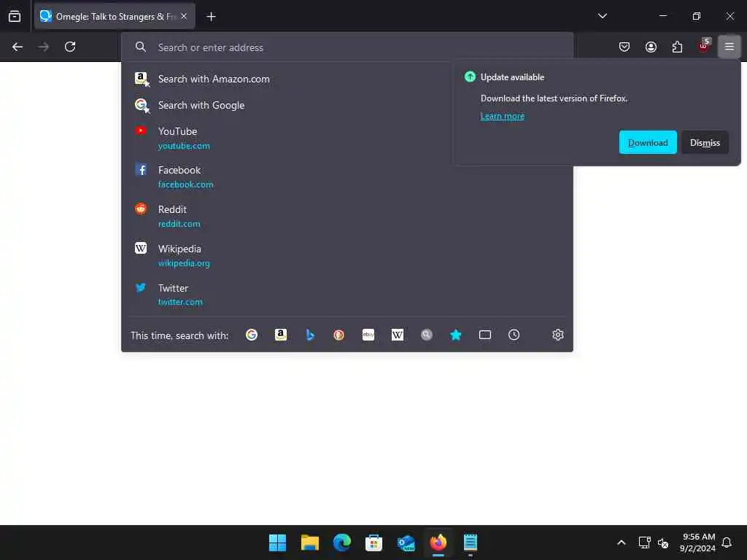The width and height of the screenshot is (747, 560).
Task: Go forward one page
Action: pos(43,47)
